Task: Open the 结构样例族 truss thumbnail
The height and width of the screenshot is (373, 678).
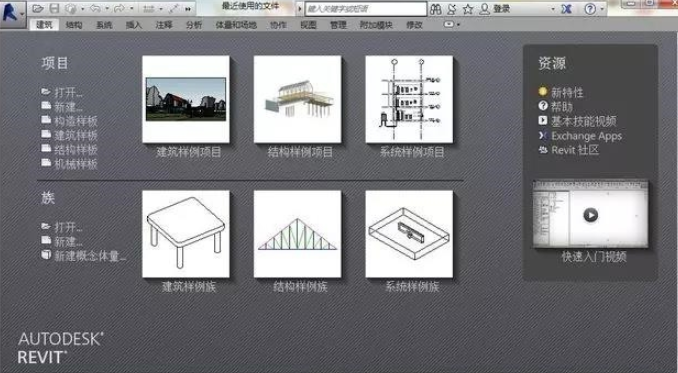Action: pyautogui.click(x=297, y=234)
